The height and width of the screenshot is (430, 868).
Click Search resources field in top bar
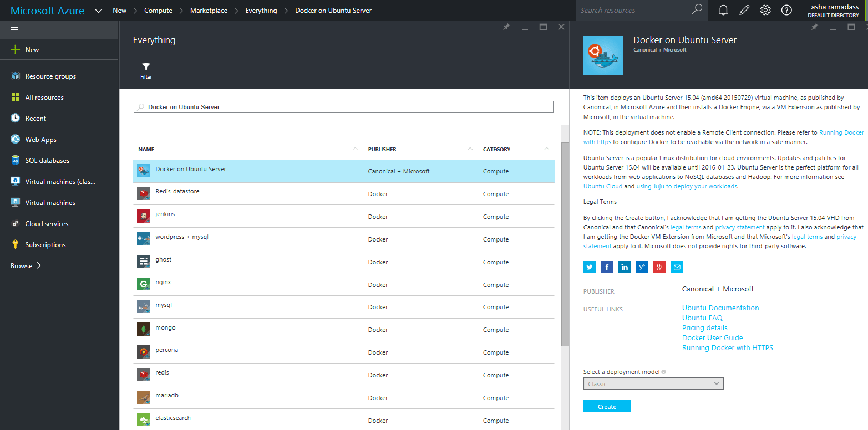(x=633, y=10)
